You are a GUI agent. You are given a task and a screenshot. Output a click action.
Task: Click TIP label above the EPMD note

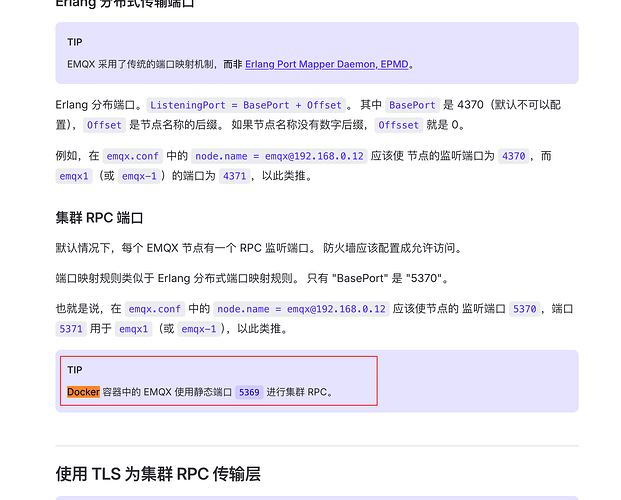(75, 42)
